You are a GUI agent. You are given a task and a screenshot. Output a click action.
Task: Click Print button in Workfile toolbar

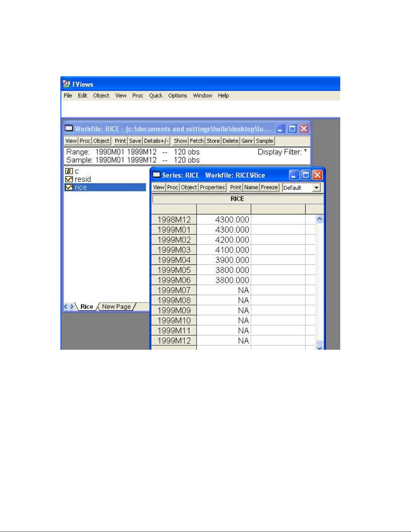(x=120, y=141)
